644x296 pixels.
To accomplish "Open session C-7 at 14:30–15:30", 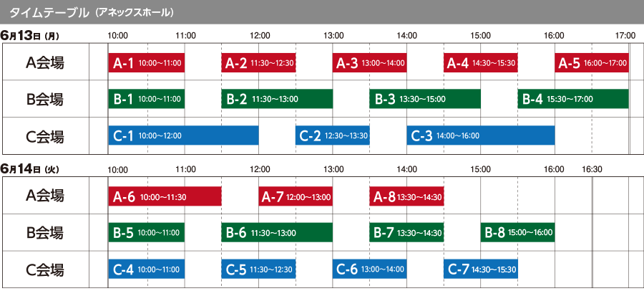I will [x=480, y=269].
